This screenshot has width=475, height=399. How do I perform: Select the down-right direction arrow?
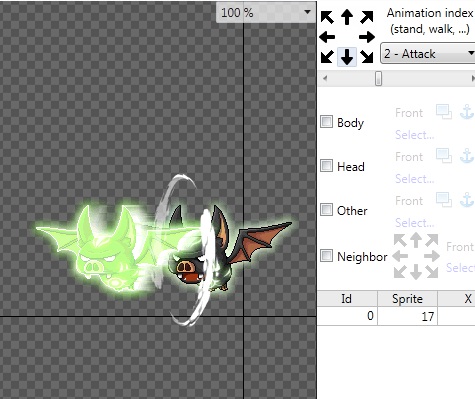click(x=367, y=57)
